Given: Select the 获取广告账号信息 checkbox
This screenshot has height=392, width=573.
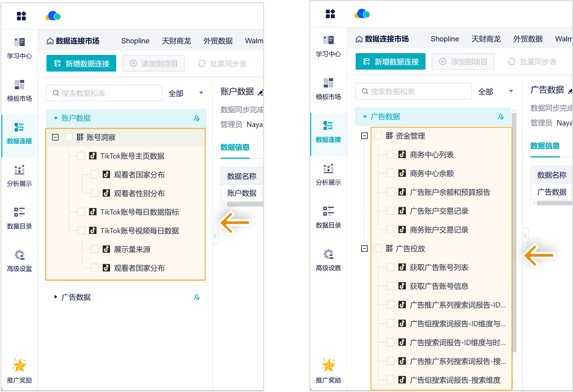Looking at the screenshot, I should pos(391,286).
